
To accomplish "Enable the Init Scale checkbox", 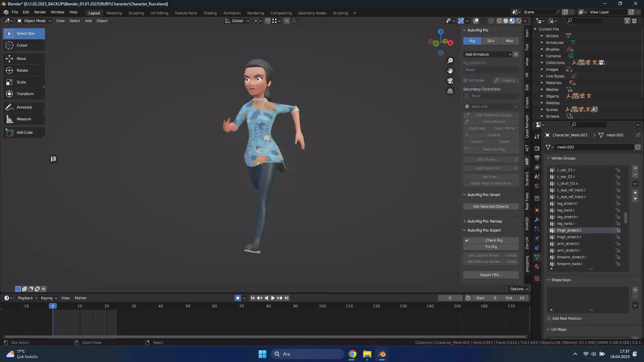I will coord(466,80).
